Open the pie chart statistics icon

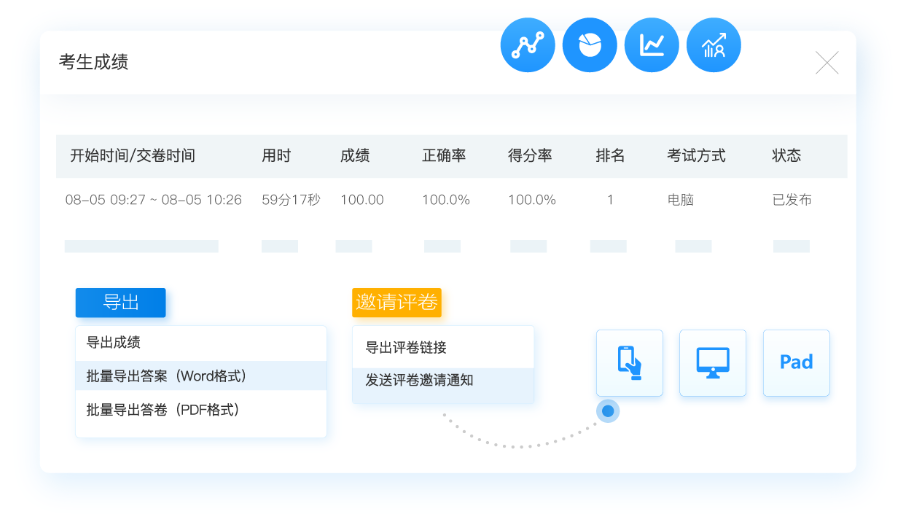(589, 45)
